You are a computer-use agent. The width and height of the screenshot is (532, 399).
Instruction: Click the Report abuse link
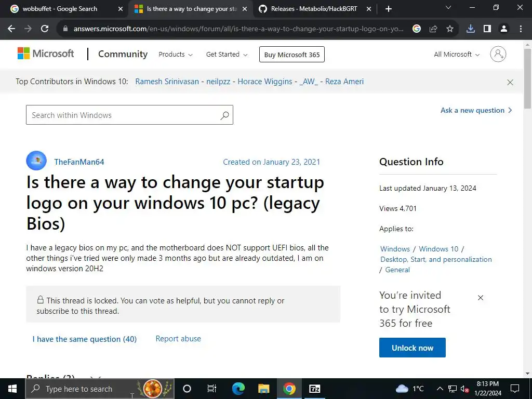point(178,339)
